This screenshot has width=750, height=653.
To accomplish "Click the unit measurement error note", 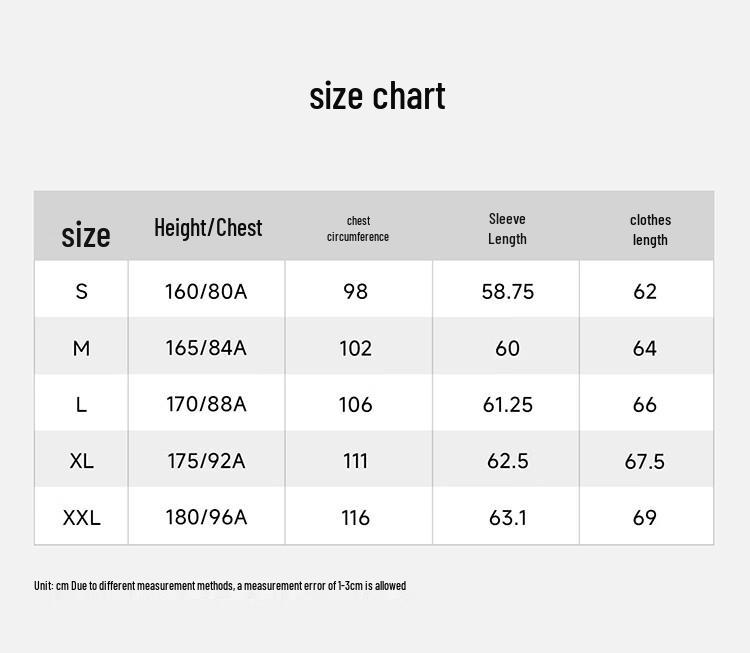I will (x=220, y=586).
